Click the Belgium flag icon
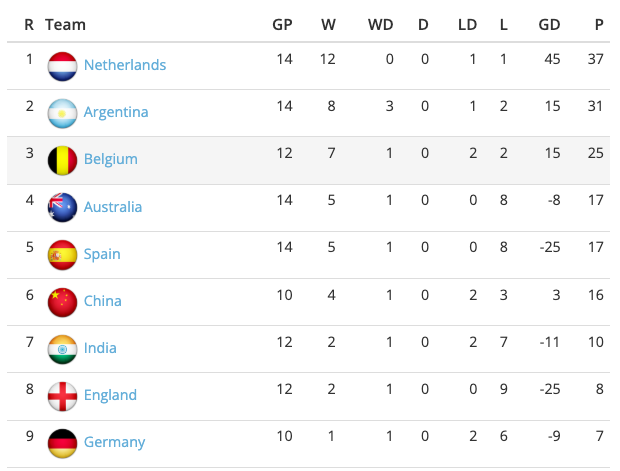The image size is (620, 471). 63,160
